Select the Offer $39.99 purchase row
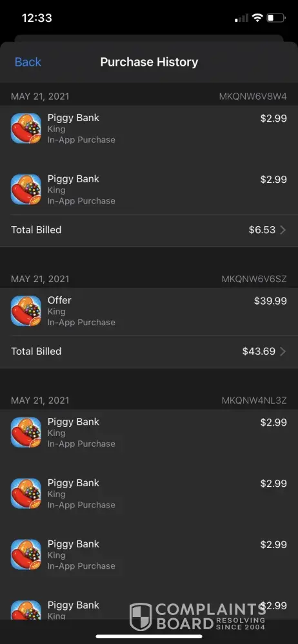This screenshot has height=644, width=298. 149,311
